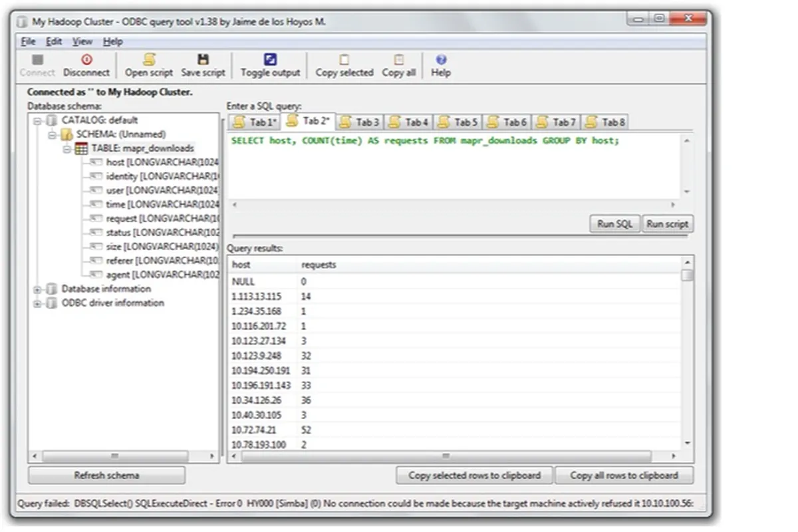Open a script with Open script icon
Screen dimensions: 798x532
point(149,60)
